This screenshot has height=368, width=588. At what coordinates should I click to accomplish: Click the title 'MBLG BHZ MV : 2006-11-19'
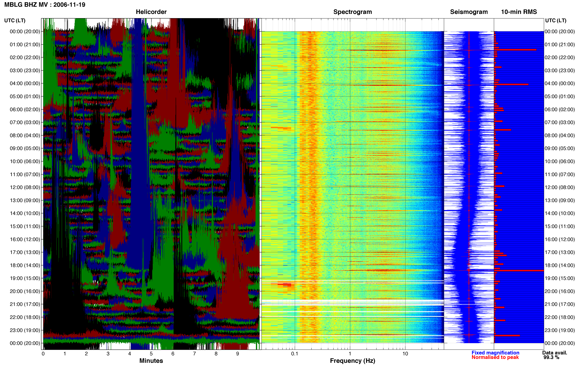[45, 5]
